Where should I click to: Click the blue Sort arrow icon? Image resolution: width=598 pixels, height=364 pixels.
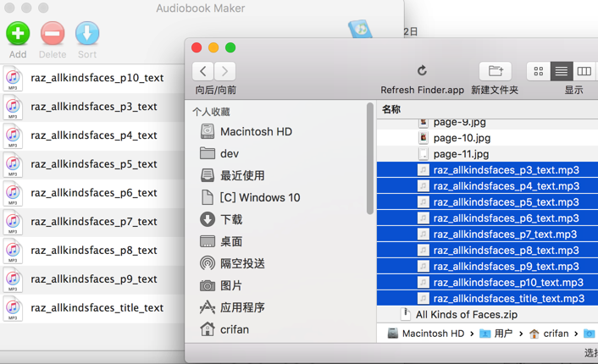(x=87, y=34)
